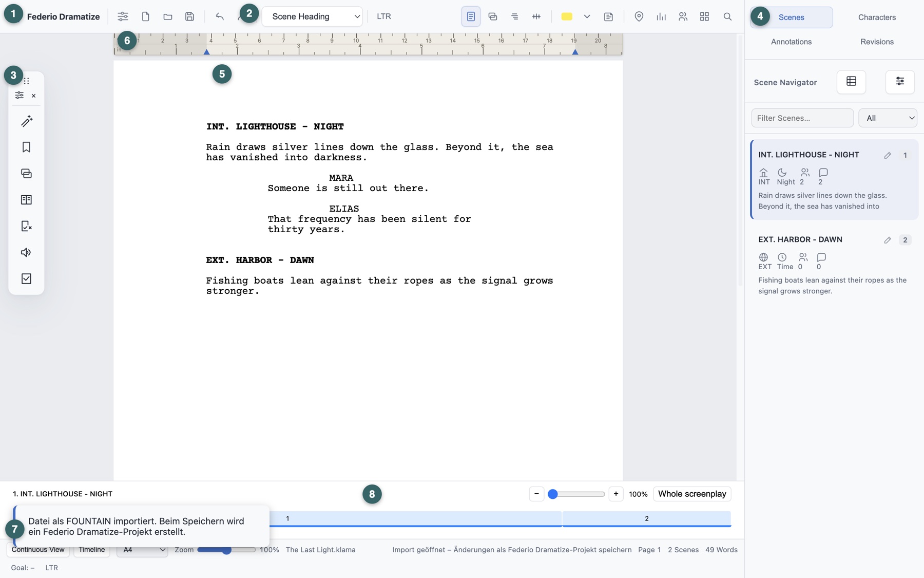
Task: Click the 'The Last Light.klama' file name in the status bar
Action: [320, 550]
